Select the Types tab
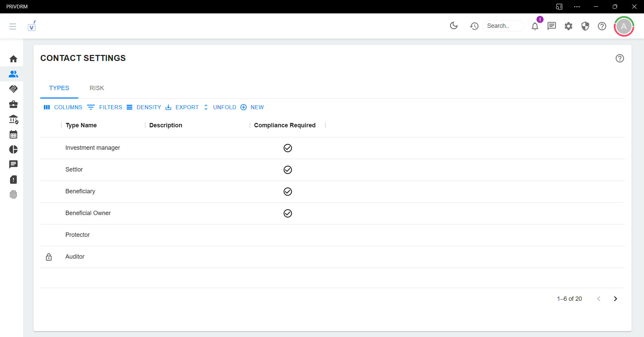The image size is (644, 337). tap(59, 88)
